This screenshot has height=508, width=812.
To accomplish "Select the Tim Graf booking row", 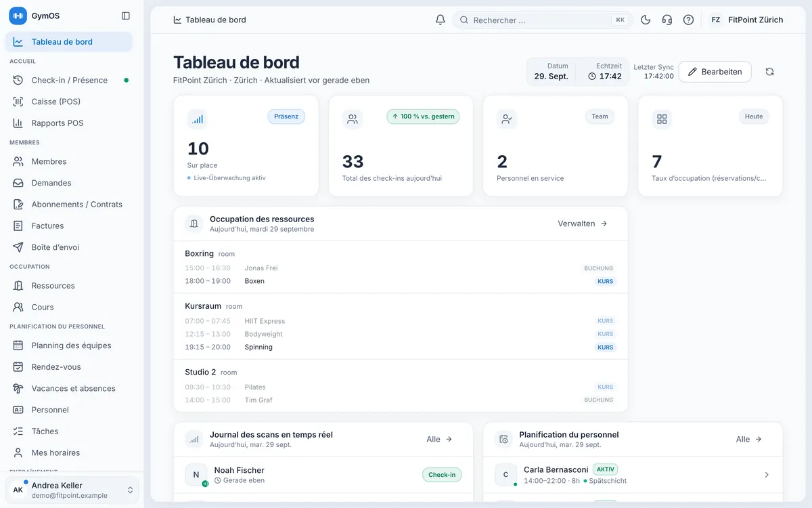I will tap(400, 400).
